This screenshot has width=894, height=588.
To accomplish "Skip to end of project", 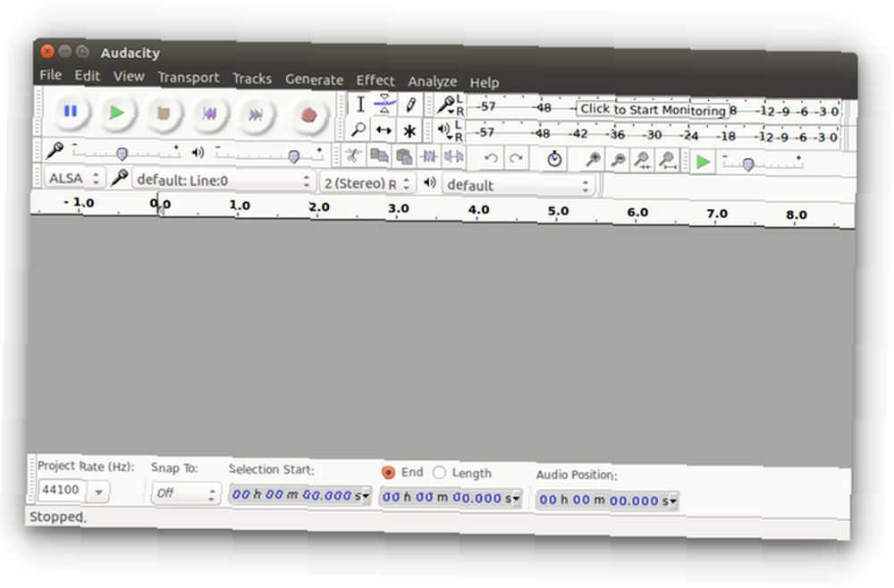I will 256,115.
